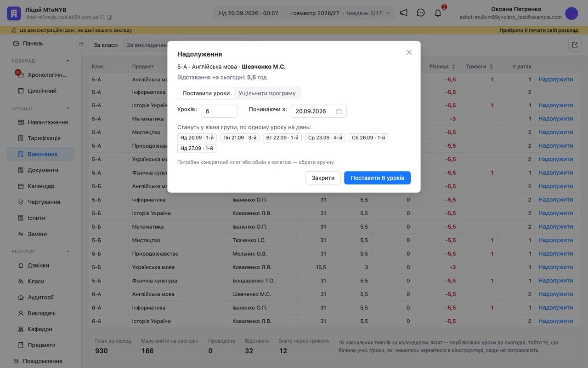Image resolution: width=588 pixels, height=368 pixels.
Task: Open Документи in sidebar
Action: click(40, 170)
